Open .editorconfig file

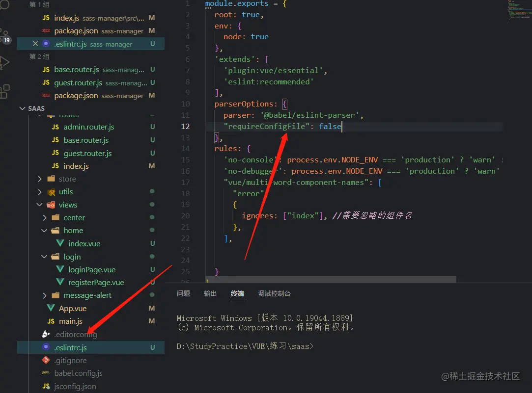click(x=90, y=335)
